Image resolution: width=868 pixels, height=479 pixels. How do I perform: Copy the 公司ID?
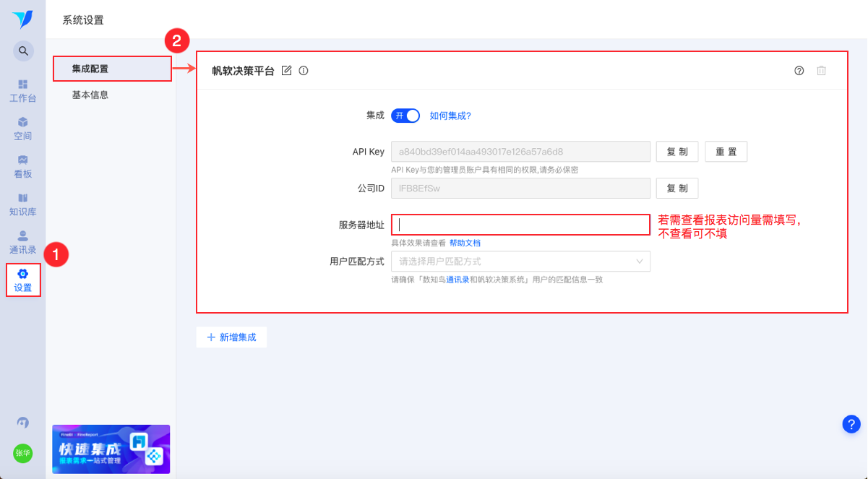677,188
